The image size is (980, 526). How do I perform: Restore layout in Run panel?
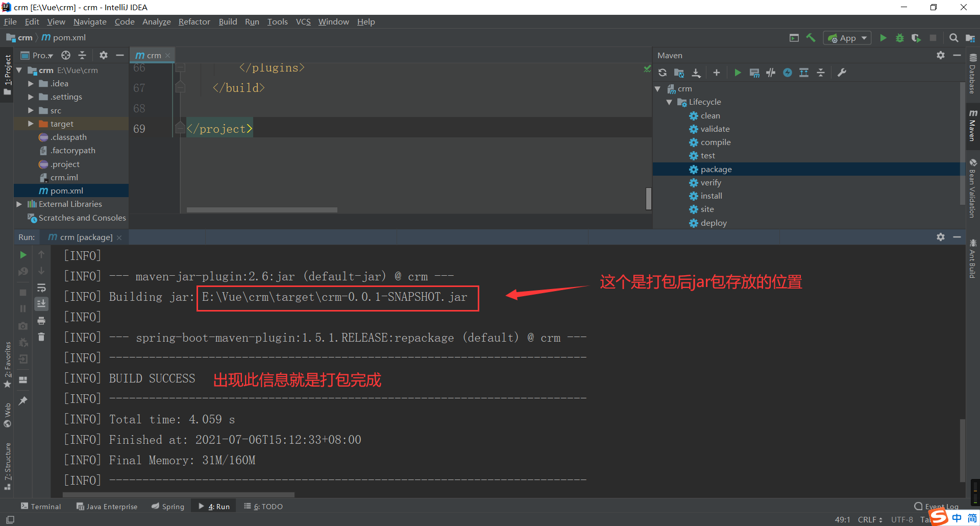pyautogui.click(x=23, y=380)
